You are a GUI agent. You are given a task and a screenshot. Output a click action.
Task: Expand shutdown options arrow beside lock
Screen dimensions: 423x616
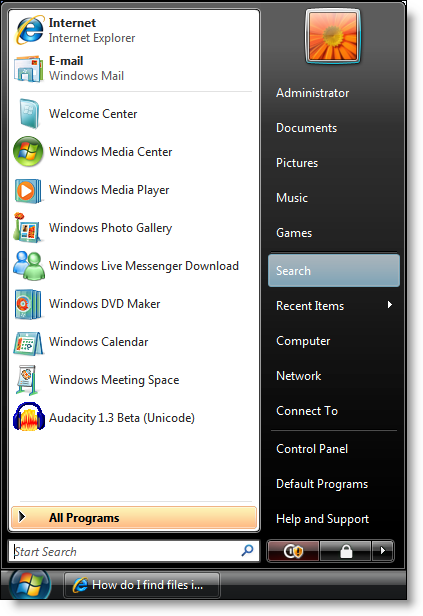coord(383,552)
